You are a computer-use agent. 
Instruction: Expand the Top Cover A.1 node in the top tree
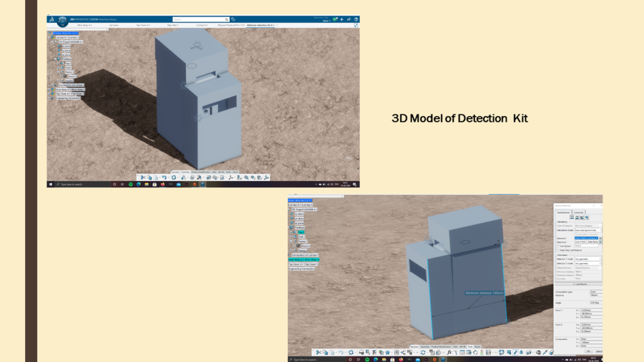click(x=49, y=94)
